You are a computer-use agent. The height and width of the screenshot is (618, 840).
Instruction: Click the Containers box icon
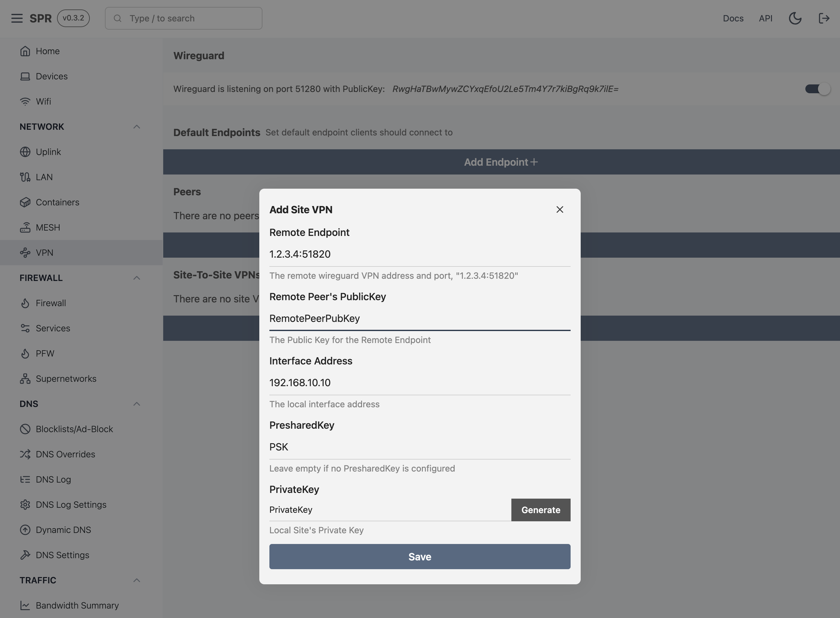[x=25, y=203]
